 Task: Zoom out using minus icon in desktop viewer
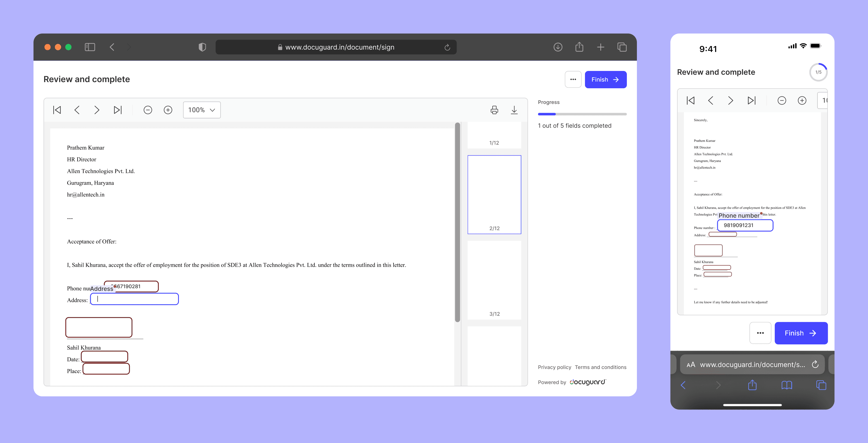(148, 110)
